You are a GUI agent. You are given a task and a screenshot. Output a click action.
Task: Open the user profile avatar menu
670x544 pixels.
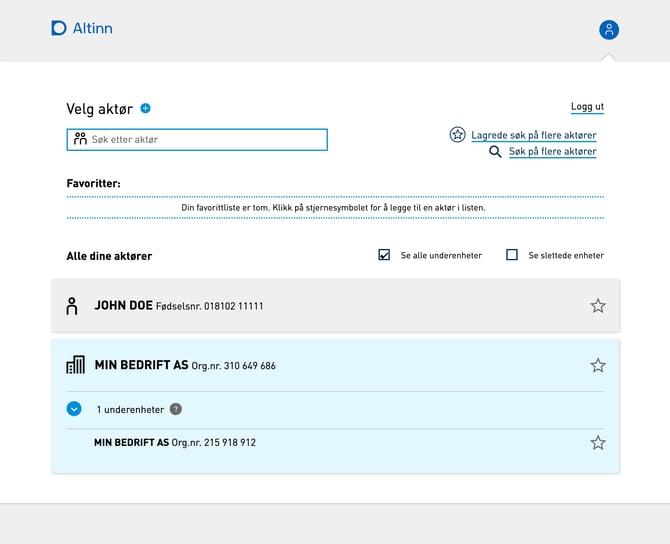point(608,30)
